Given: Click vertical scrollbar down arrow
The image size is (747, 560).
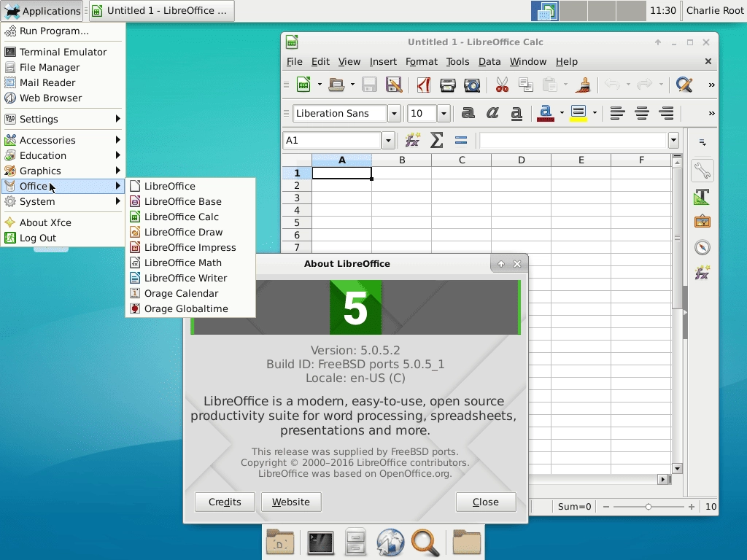Looking at the screenshot, I should 677,469.
